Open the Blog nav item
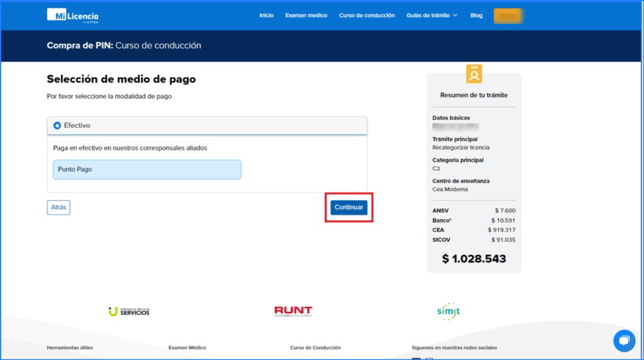Image resolution: width=644 pixels, height=360 pixels. tap(476, 16)
